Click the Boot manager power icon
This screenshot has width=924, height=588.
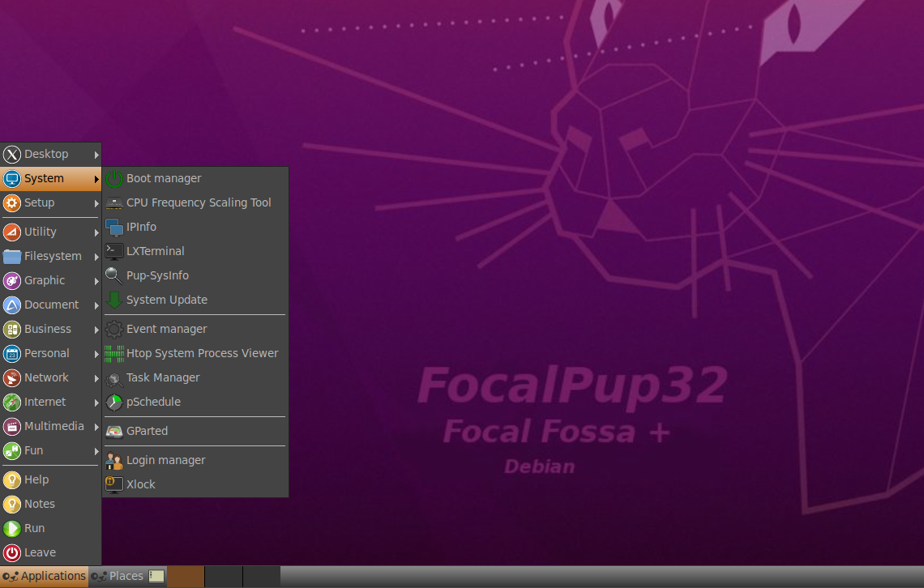coord(113,178)
